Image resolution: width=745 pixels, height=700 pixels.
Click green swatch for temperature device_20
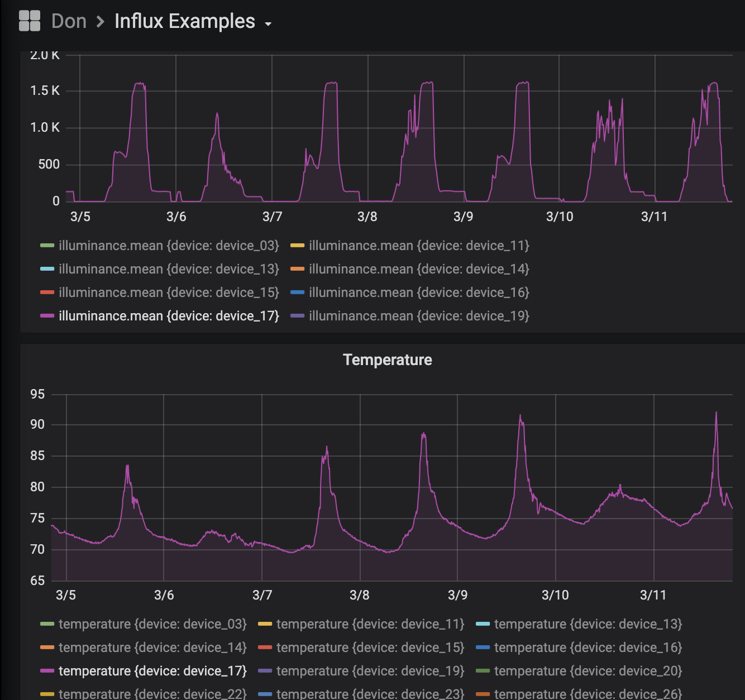(483, 671)
